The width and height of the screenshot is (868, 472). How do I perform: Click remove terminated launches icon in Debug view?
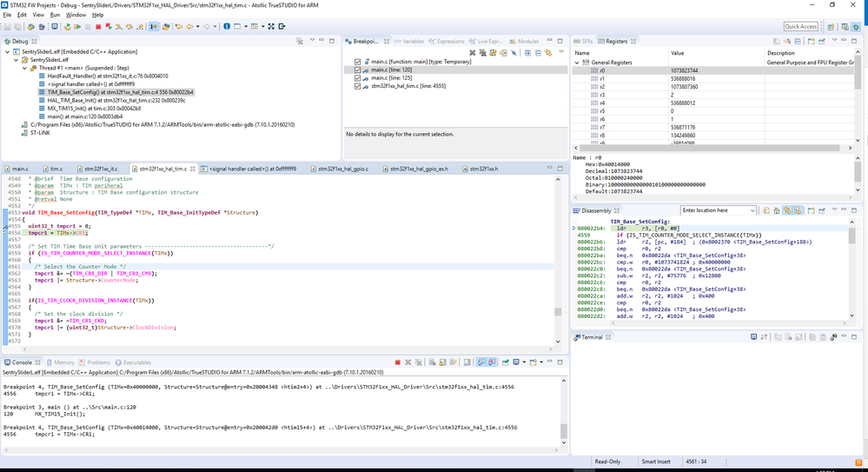point(300,41)
